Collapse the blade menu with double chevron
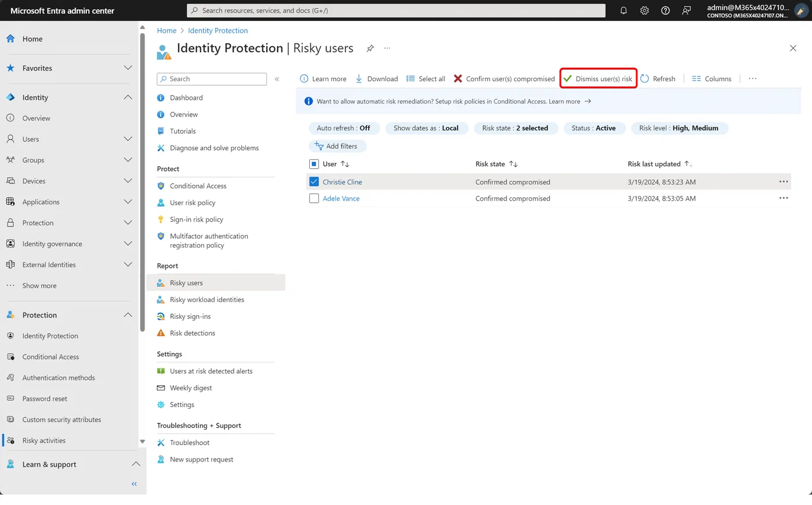Screen dimensions: 812x505 277,79
